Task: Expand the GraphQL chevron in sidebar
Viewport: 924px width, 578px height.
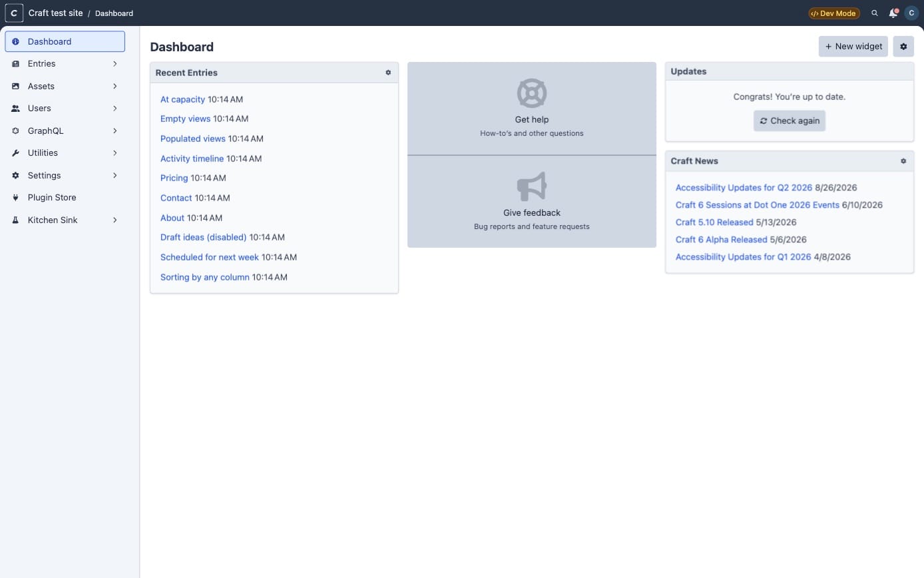Action: tap(115, 131)
